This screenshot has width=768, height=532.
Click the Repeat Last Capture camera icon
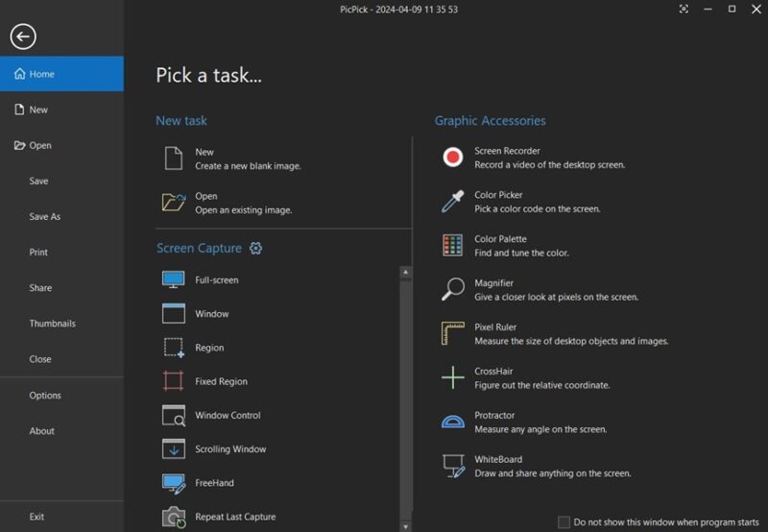tap(174, 518)
